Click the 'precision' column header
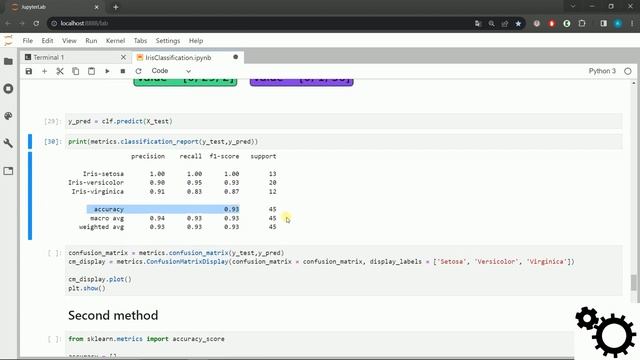Screen dimensions: 640x360 pos(148,156)
